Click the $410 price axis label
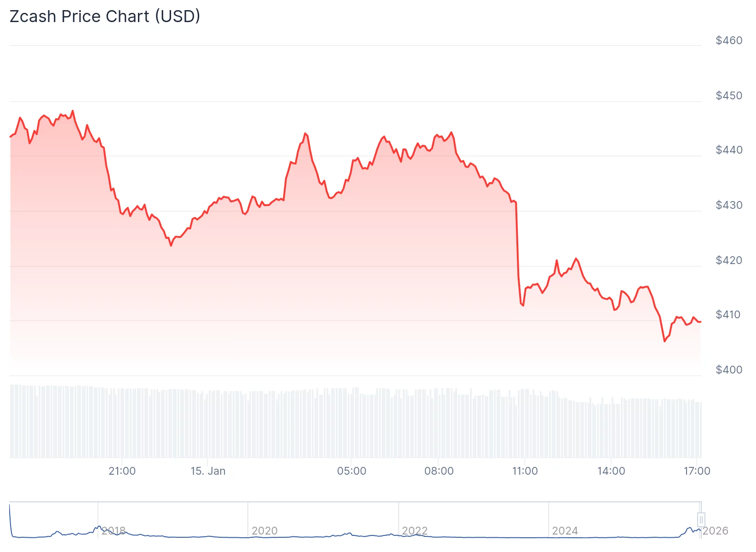This screenshot has width=756, height=552. point(729,315)
